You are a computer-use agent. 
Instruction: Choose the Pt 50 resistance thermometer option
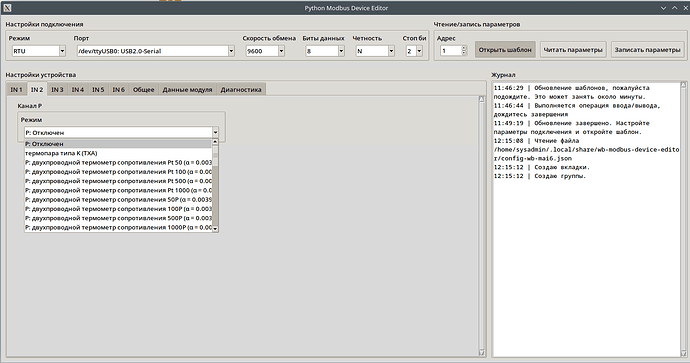tap(118, 162)
